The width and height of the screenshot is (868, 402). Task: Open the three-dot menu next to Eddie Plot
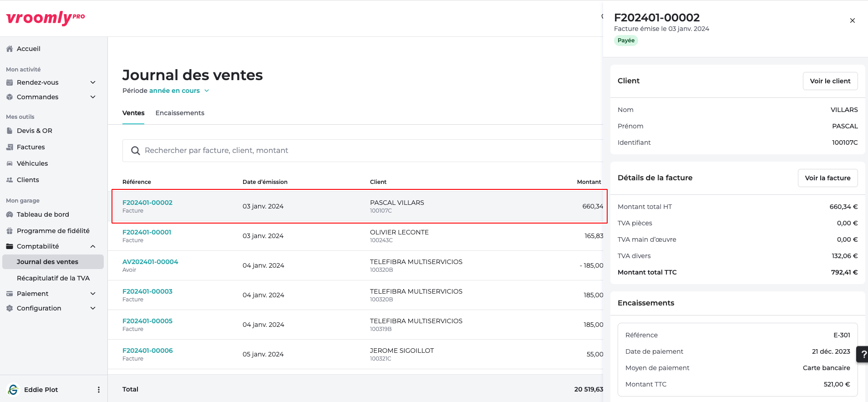99,390
